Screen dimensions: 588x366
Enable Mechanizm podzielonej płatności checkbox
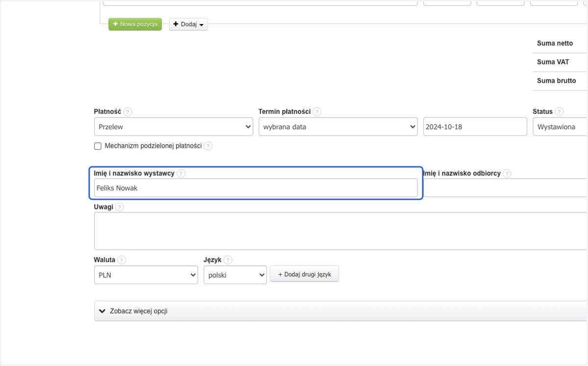click(x=98, y=146)
